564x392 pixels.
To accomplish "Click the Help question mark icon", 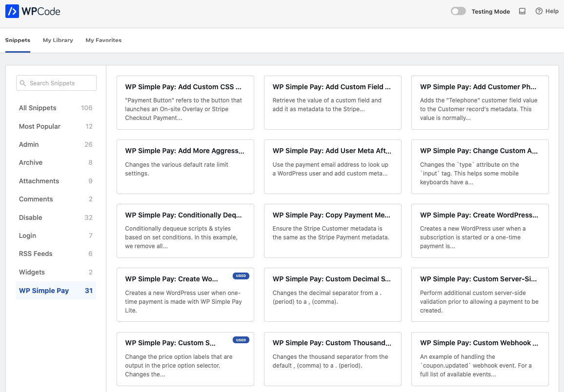I will [539, 11].
